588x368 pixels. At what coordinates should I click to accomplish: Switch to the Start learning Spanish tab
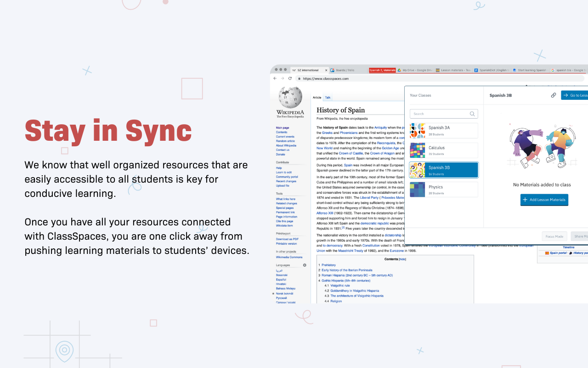[x=531, y=70]
